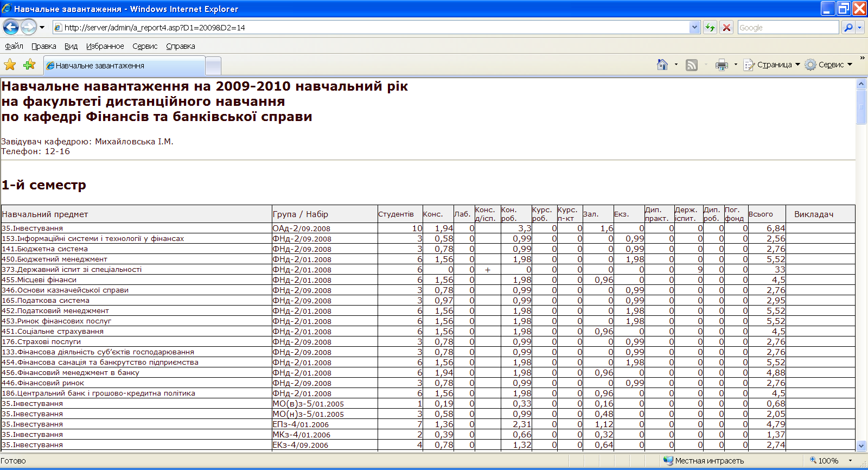The height and width of the screenshot is (470, 868).
Task: Open a new blank tab
Action: (214, 66)
